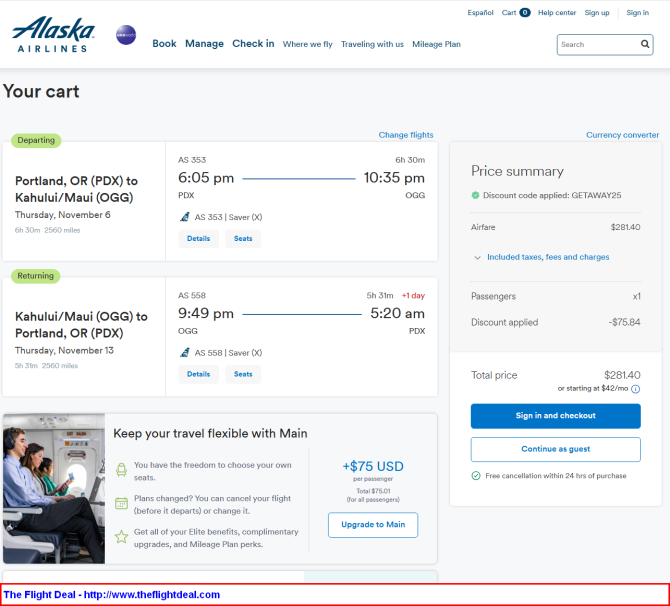Click the star icon for Elite benefits

(121, 536)
